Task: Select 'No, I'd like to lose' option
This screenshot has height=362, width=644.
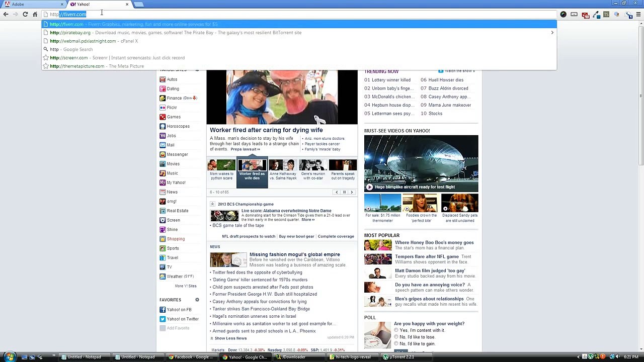Action: coord(396,337)
